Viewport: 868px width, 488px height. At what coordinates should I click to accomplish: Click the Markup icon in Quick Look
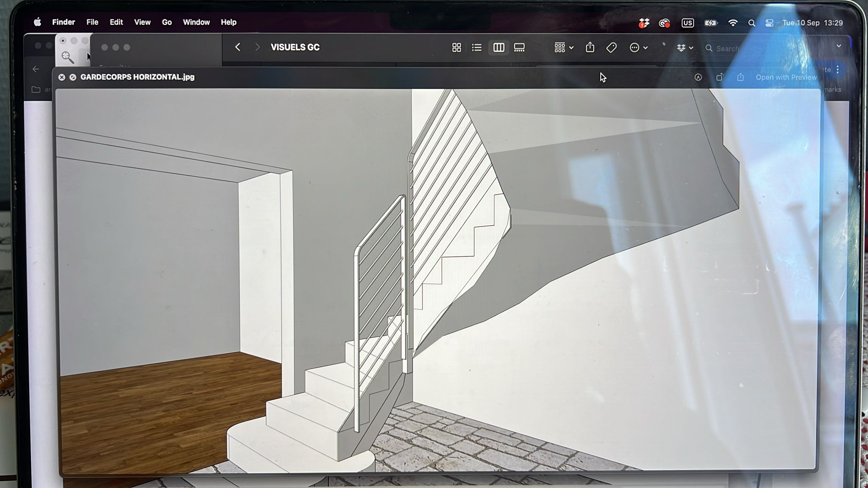tap(698, 77)
